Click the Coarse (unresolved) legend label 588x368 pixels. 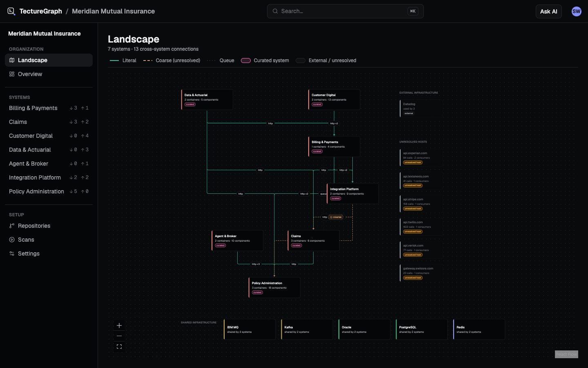pos(178,61)
